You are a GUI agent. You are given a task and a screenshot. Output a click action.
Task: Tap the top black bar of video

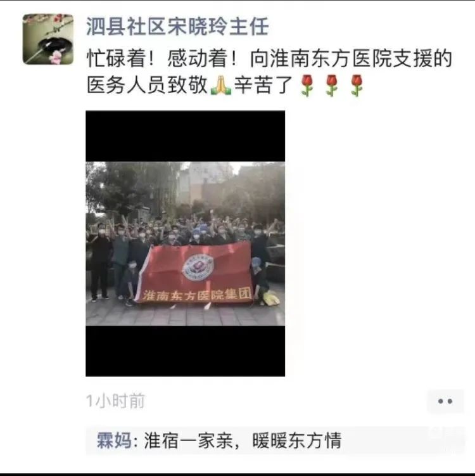click(x=186, y=136)
